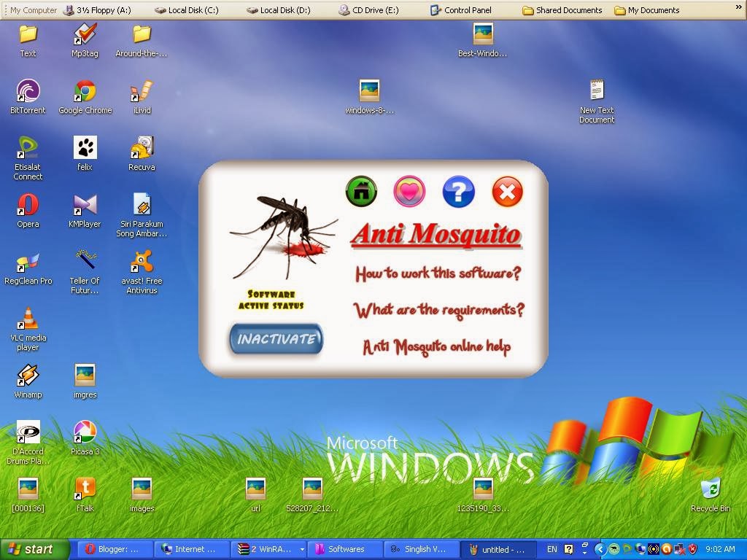This screenshot has width=747, height=560.
Task: Click the Anti Mosquito title heading
Action: tap(436, 234)
